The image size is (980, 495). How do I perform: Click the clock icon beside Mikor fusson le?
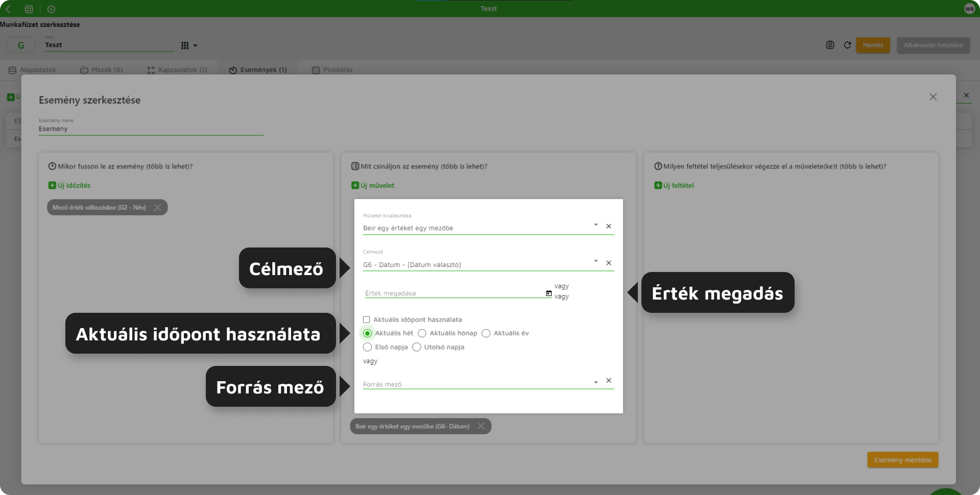[52, 166]
